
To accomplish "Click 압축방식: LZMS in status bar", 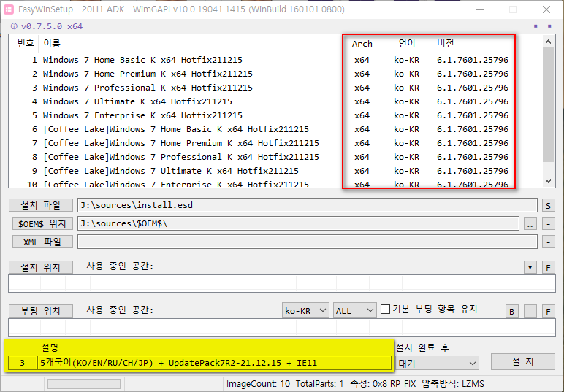I will [x=453, y=384].
